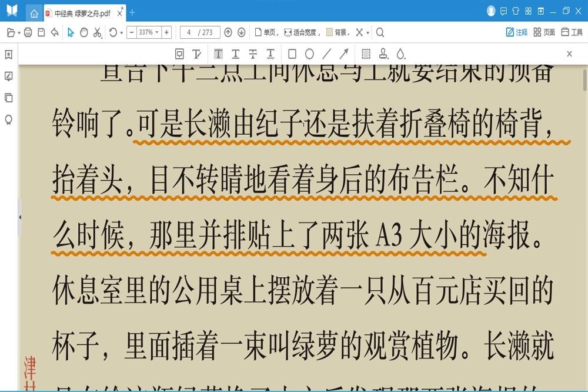Screen dimensions: 588x392
Task: Select the rectangle shape annotation tool
Action: pyautogui.click(x=292, y=54)
